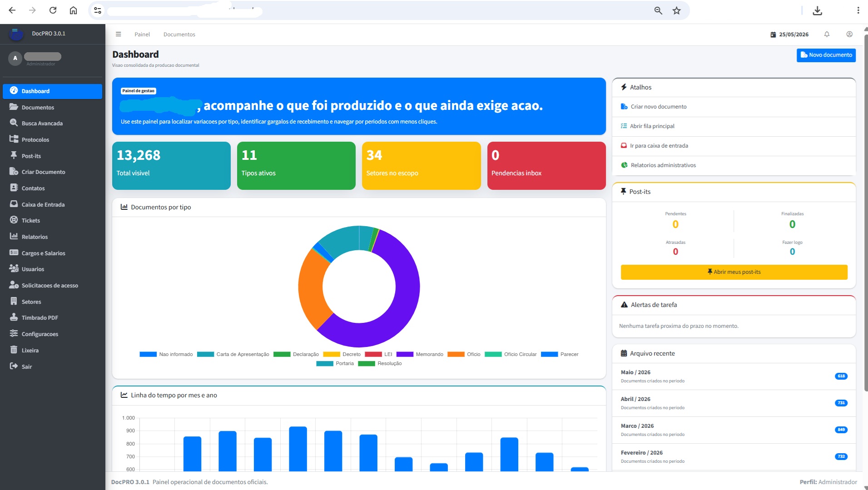The height and width of the screenshot is (490, 868).
Task: Open Post-its pin icon in sidebar
Action: [14, 155]
